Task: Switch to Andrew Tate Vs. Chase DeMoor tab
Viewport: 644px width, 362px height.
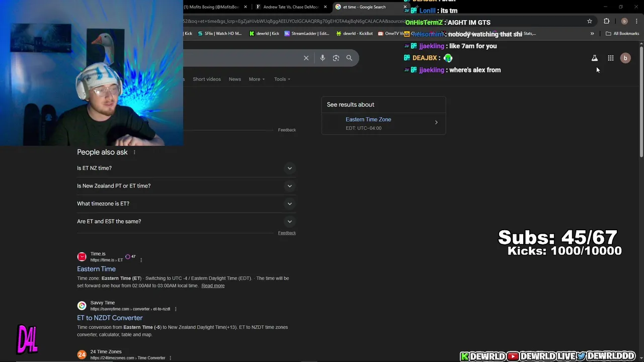Action: click(x=290, y=7)
